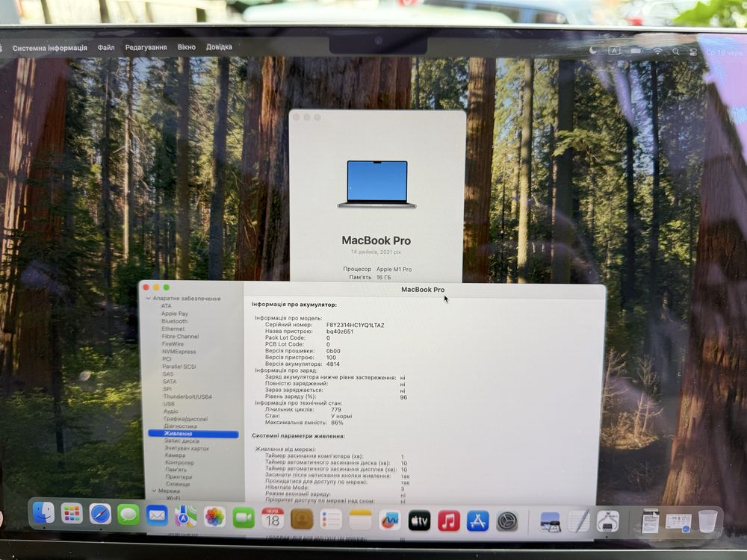Open System Settings gear in the Dock
Viewport: 747px width, 560px height.
tap(507, 522)
